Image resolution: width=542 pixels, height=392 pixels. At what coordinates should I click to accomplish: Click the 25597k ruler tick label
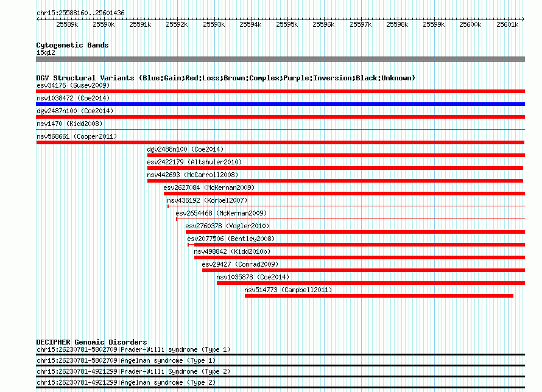[361, 24]
